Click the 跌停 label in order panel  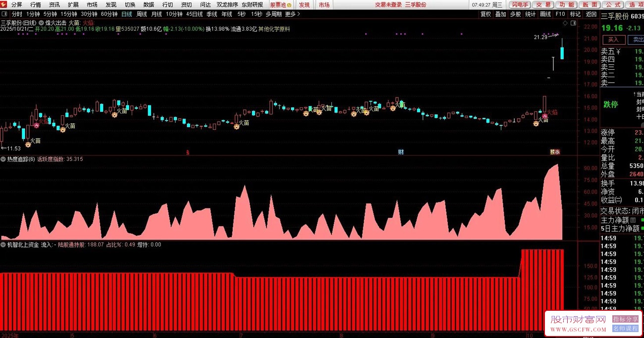(610, 104)
